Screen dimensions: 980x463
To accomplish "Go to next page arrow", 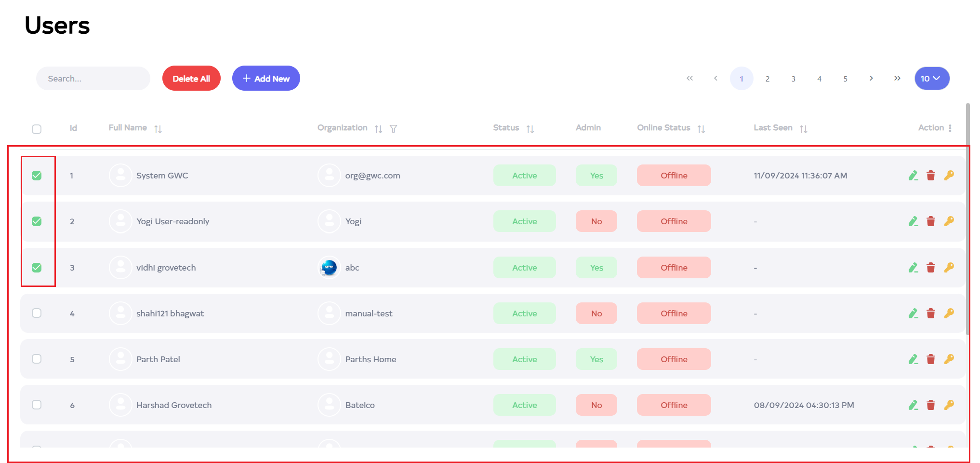I will [x=871, y=79].
